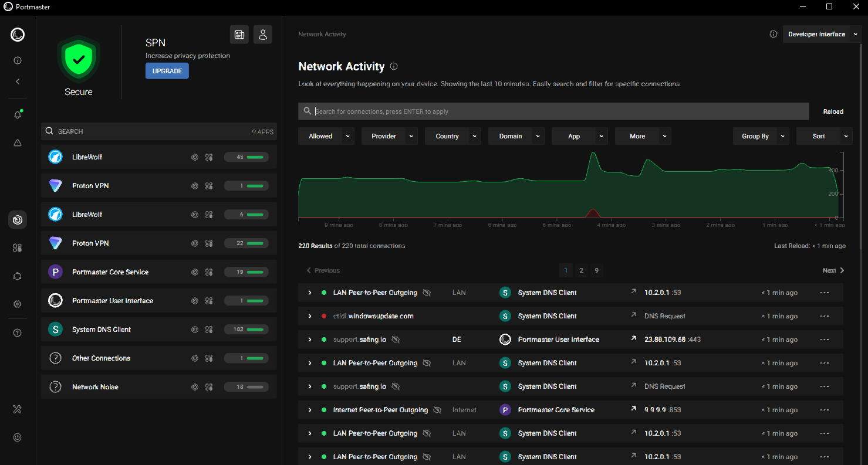Open the dropdown arrow next to the Domain filter
868x465 pixels.
click(x=538, y=136)
